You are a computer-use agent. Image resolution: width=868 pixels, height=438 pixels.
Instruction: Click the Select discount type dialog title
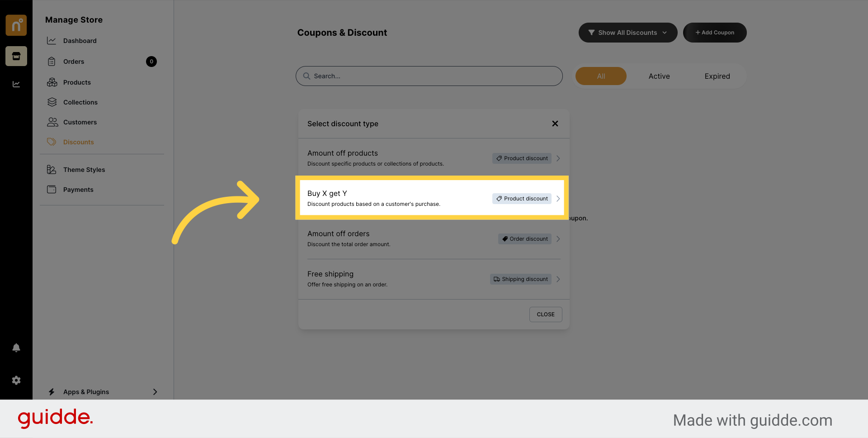point(343,124)
